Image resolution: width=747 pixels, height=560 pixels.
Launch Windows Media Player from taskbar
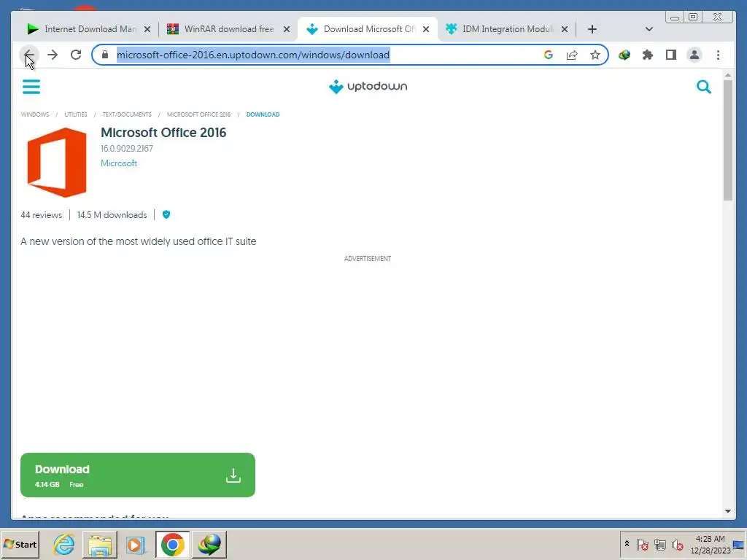pos(136,545)
